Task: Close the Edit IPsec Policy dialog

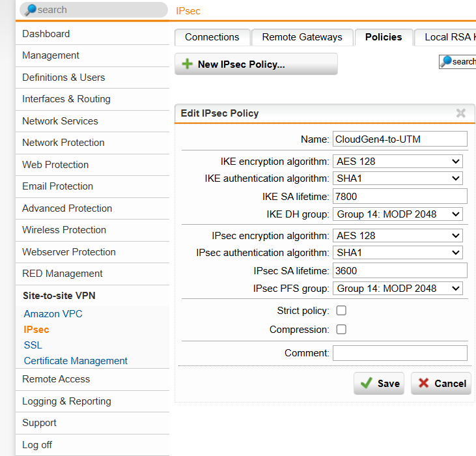Action: (461, 113)
